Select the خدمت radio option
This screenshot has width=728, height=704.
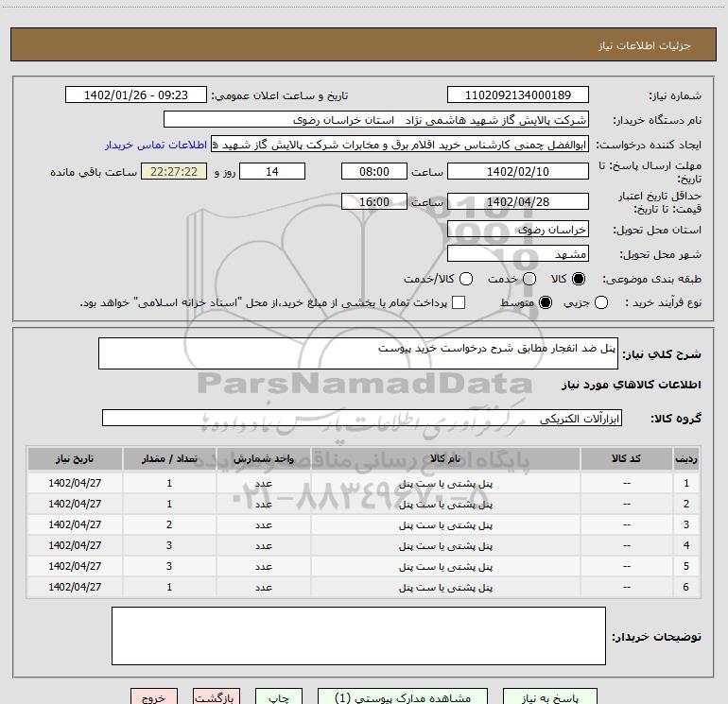(529, 279)
